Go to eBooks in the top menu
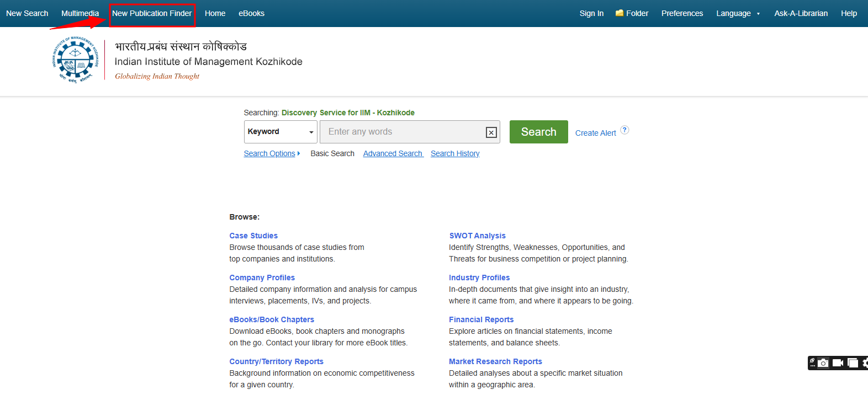The height and width of the screenshot is (400, 868). (251, 13)
